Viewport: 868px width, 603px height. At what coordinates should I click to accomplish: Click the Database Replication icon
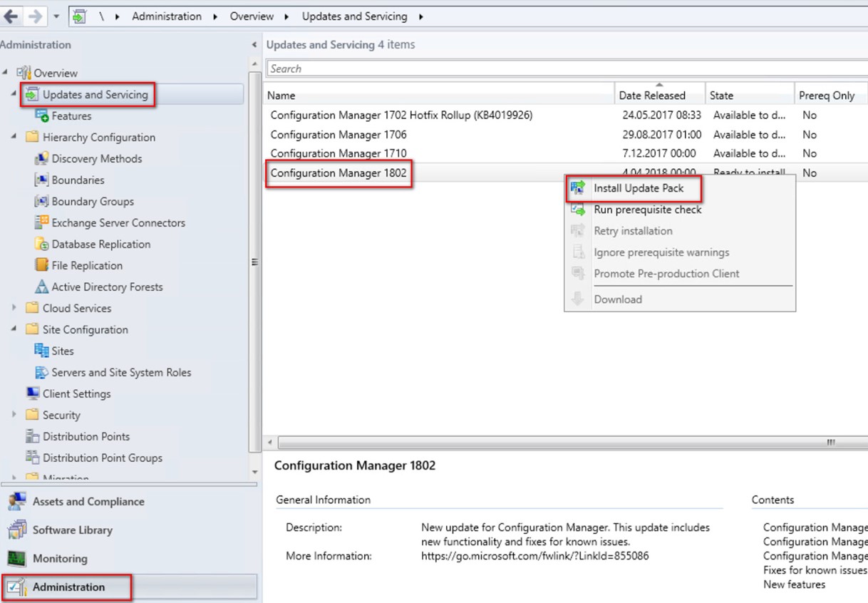[x=41, y=244]
